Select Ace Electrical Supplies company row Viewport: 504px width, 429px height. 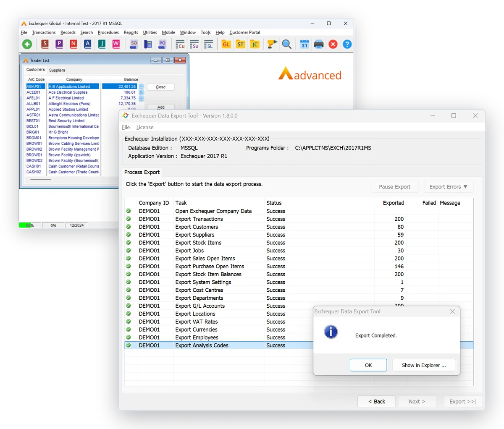coord(73,92)
